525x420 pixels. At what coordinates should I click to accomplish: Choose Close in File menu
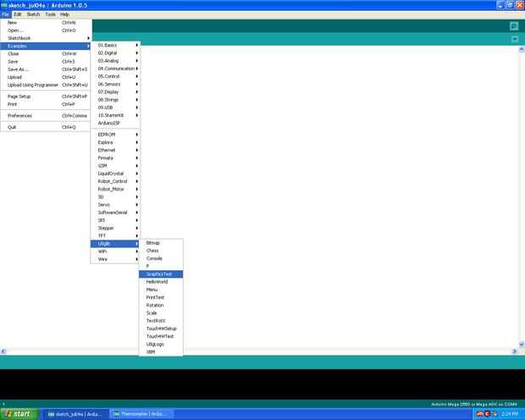pyautogui.click(x=45, y=53)
